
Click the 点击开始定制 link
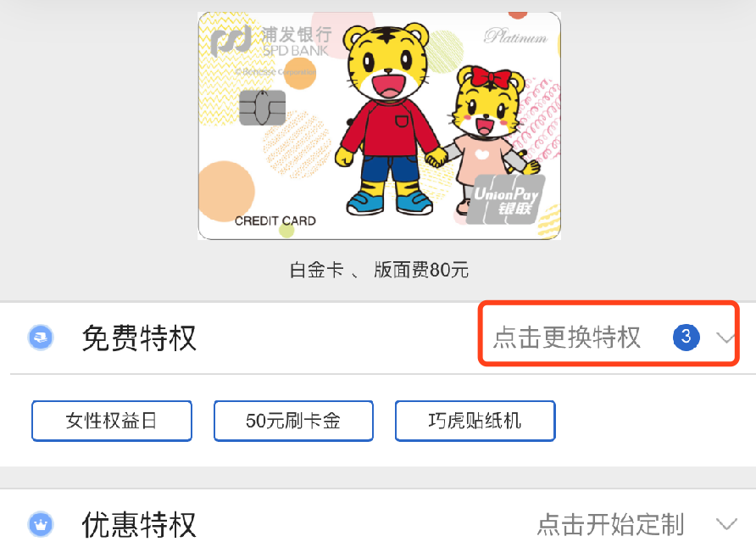(611, 524)
